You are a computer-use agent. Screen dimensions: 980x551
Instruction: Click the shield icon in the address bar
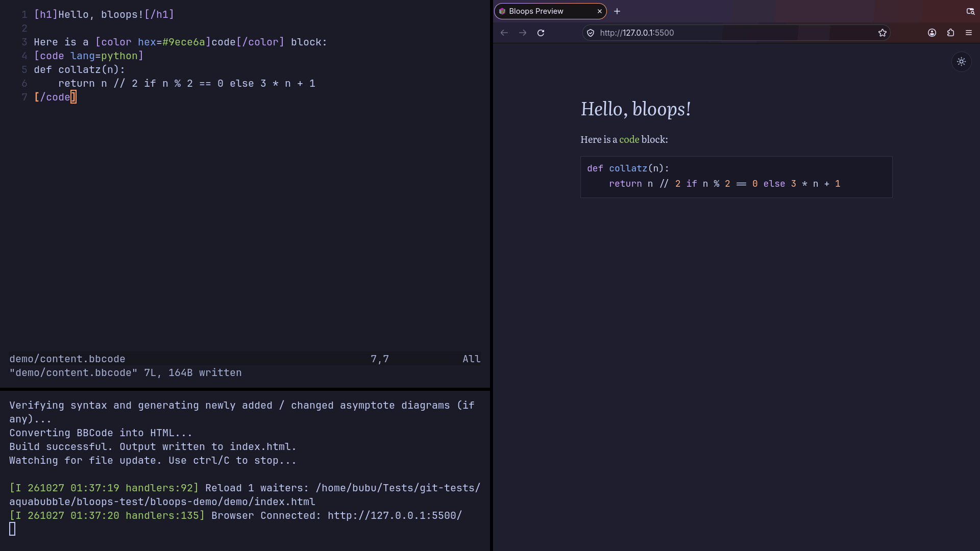pos(591,33)
